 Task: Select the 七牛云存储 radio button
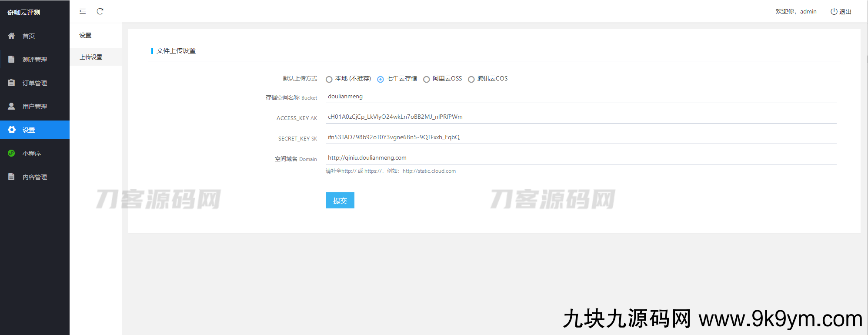point(381,79)
